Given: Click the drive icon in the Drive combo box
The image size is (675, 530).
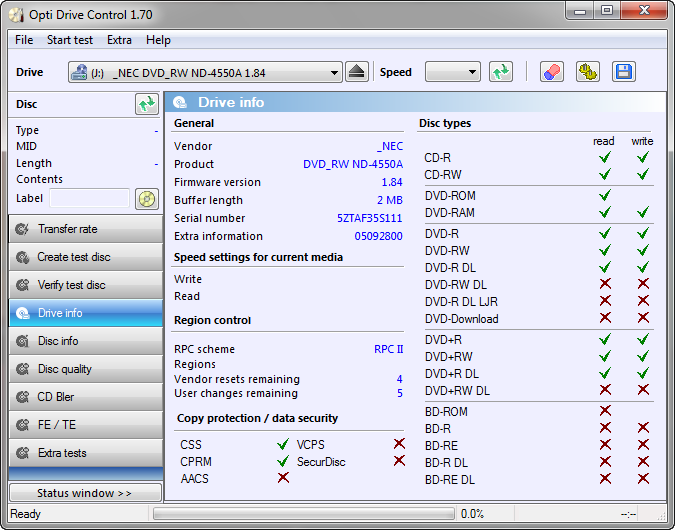Looking at the screenshot, I should click(x=79, y=72).
